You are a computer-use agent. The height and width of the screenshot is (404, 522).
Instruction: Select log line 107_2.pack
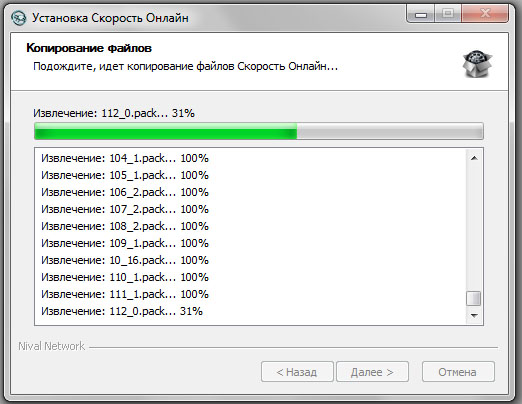(x=125, y=209)
